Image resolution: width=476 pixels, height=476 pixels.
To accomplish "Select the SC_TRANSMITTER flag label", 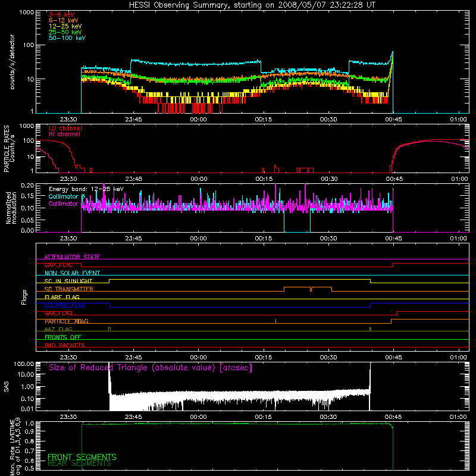I will pyautogui.click(x=69, y=289).
